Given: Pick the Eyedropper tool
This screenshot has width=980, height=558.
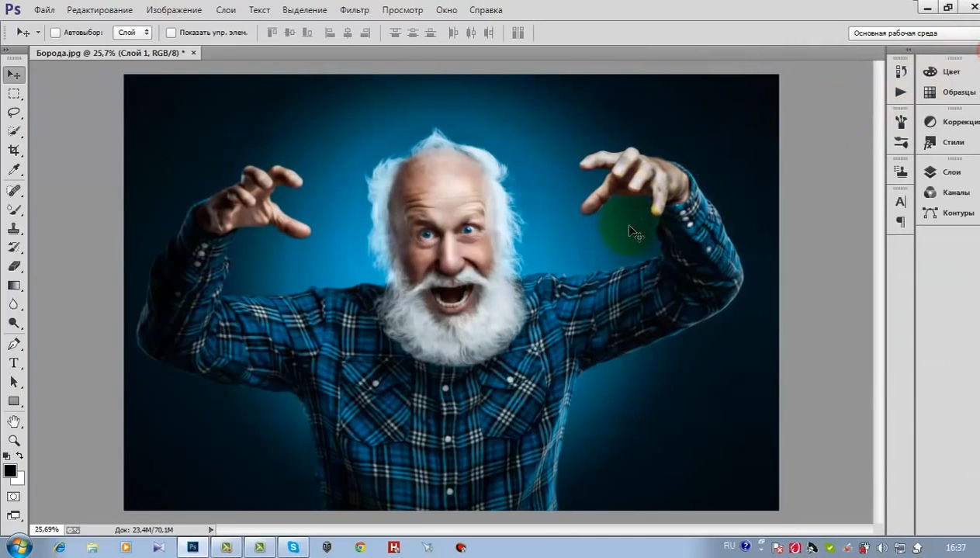Looking at the screenshot, I should click(x=14, y=170).
